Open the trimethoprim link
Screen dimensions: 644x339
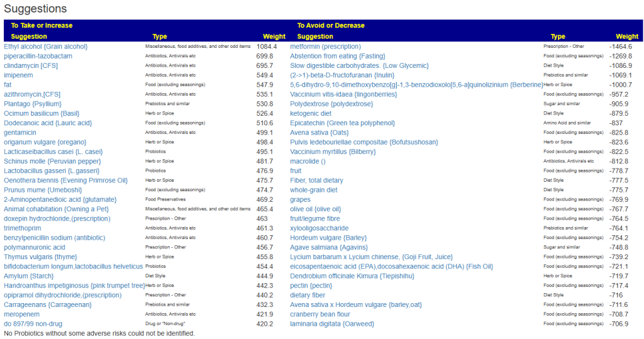coord(22,228)
